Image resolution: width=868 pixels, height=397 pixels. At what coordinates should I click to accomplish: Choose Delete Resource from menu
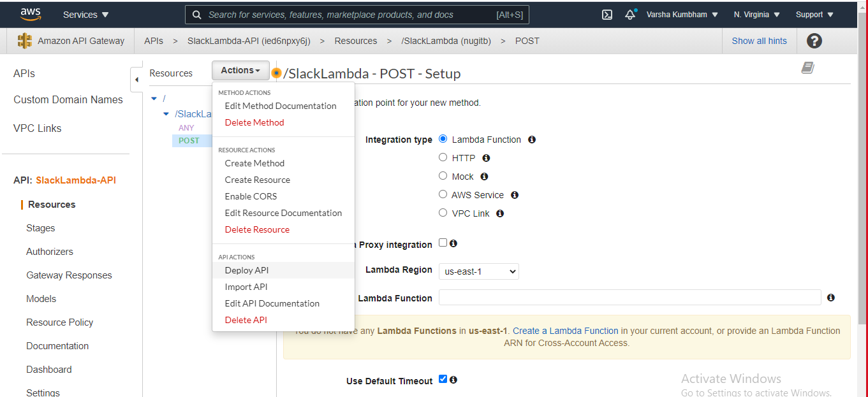point(257,229)
